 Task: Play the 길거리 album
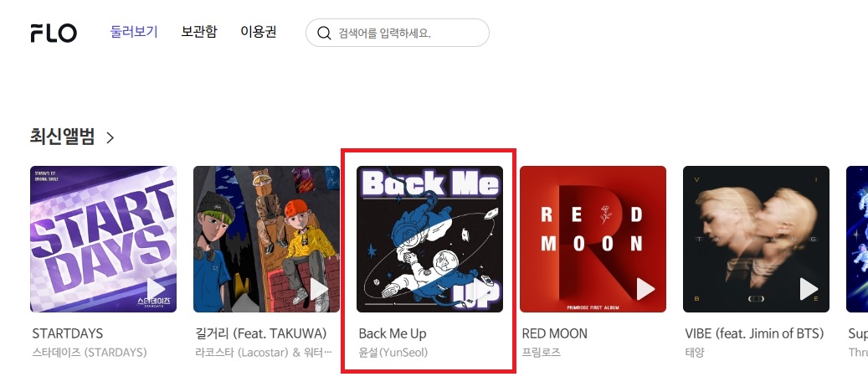coord(319,289)
